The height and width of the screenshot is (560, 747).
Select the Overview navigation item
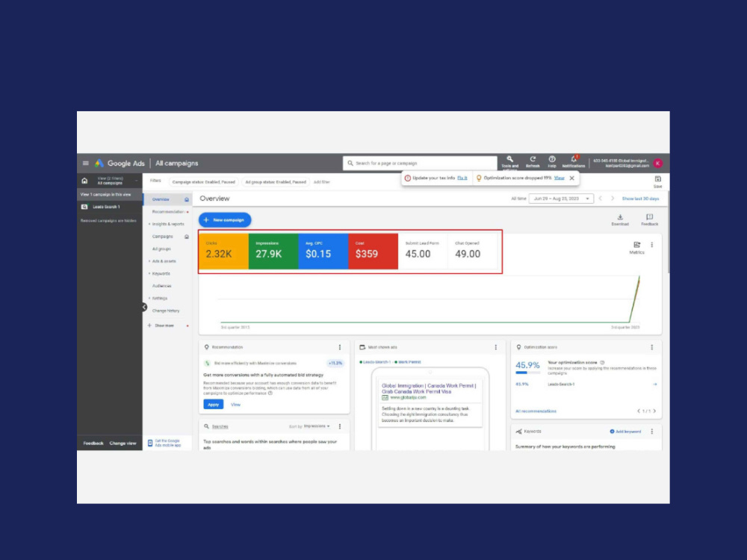(x=161, y=199)
